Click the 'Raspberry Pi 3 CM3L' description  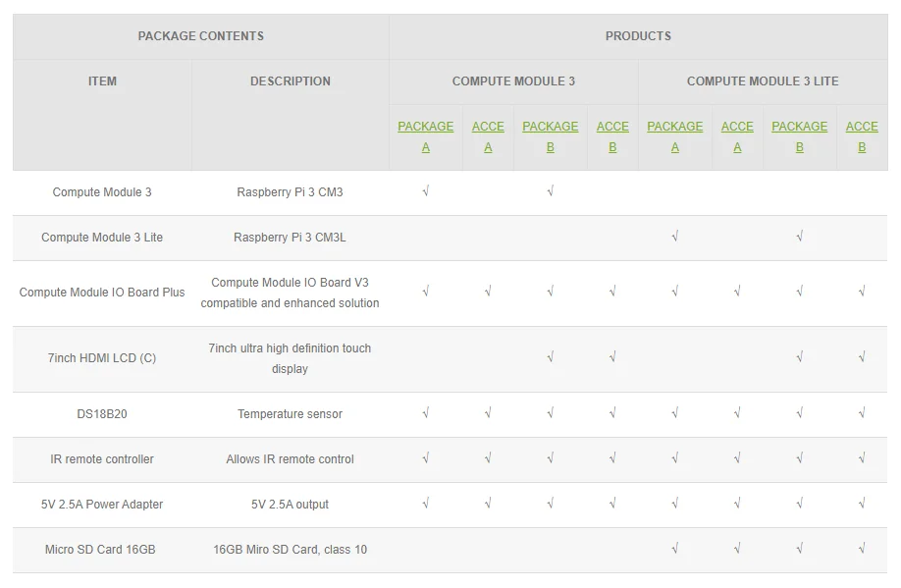pyautogui.click(x=290, y=238)
